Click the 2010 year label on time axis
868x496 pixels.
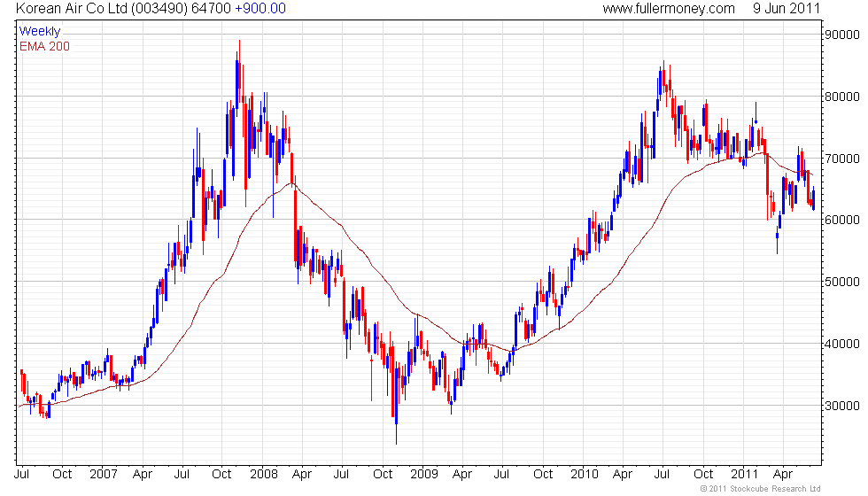[585, 474]
